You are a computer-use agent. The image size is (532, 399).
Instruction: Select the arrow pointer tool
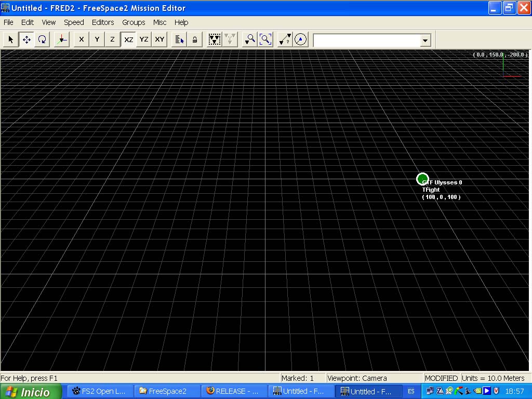coord(11,39)
